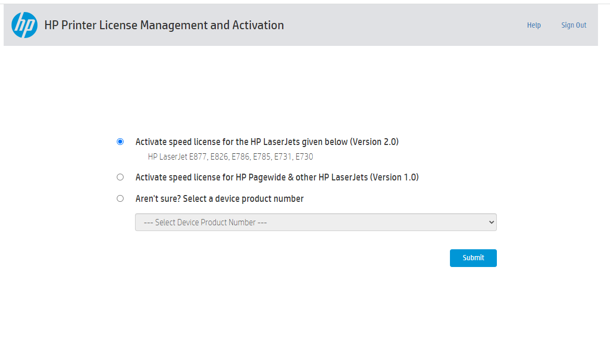Screen dimensions: 610x364
Task: Click the Aren't sure? Select a device label
Action: (x=219, y=199)
